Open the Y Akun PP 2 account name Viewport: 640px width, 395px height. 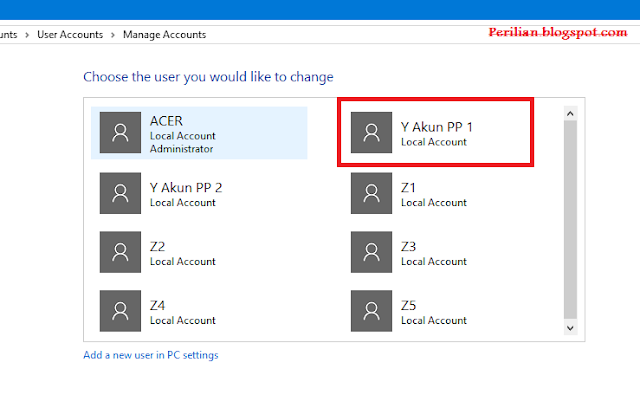[x=186, y=188]
